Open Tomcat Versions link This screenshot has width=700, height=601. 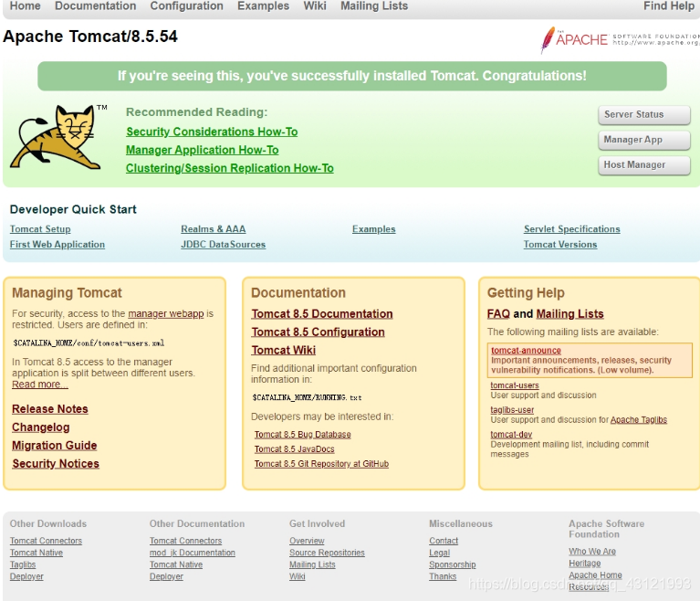coord(560,245)
